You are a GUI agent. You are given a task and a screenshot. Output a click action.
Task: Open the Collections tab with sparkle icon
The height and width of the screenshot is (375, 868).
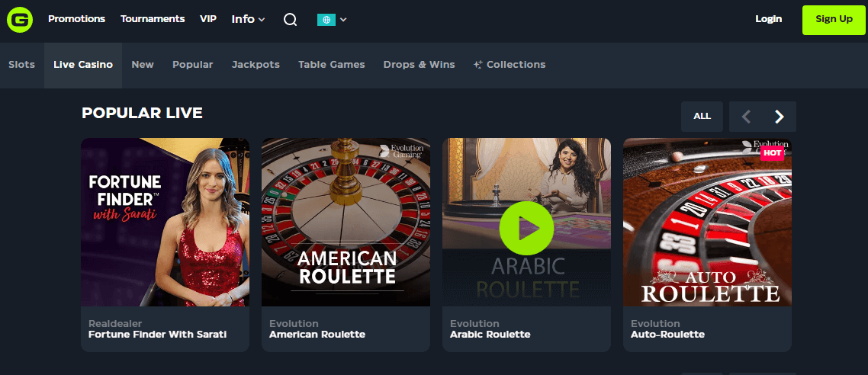pyautogui.click(x=510, y=65)
